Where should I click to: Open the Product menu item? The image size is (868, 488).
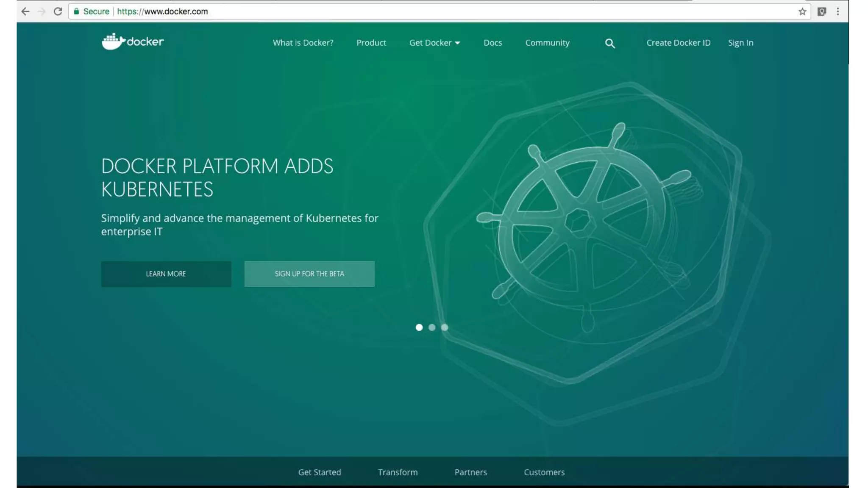[x=371, y=43]
